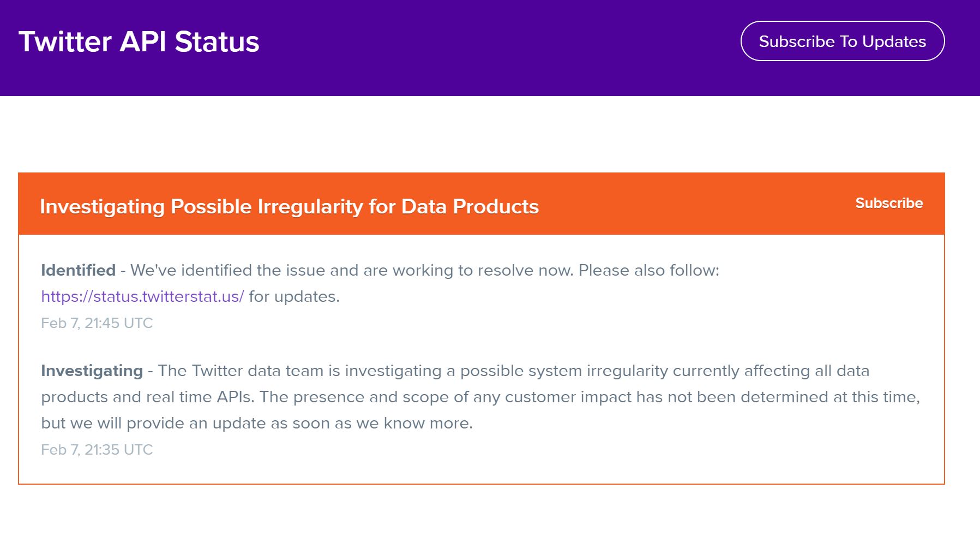Subscribe to this incident in orange header
This screenshot has height=548, width=980.
tap(888, 203)
